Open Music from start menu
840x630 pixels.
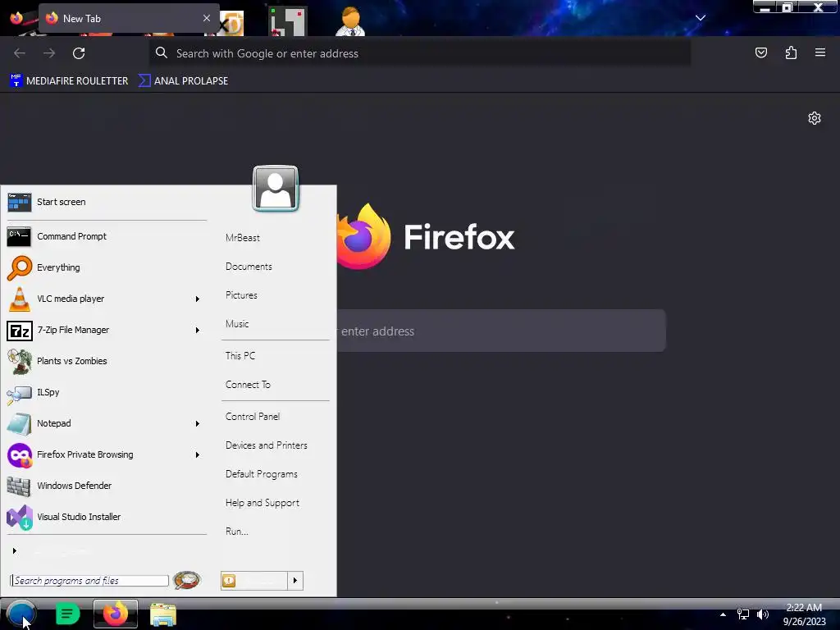pyautogui.click(x=237, y=324)
